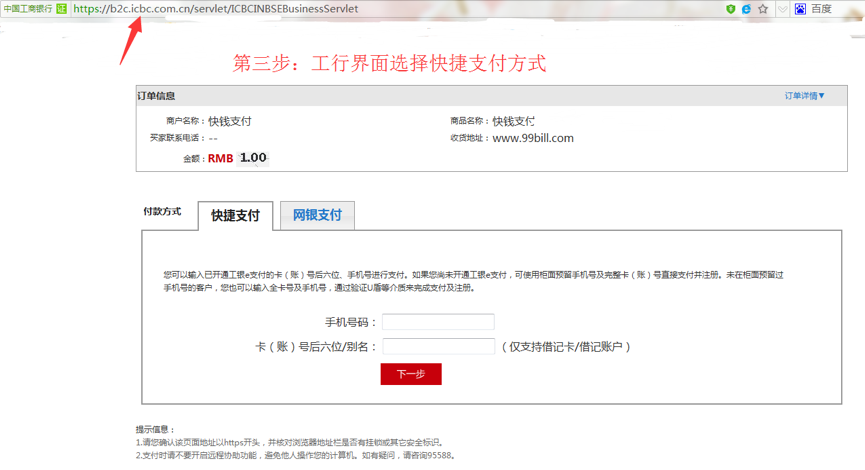Click the blue IE compatibility mode icon
The height and width of the screenshot is (470, 865).
pyautogui.click(x=746, y=9)
